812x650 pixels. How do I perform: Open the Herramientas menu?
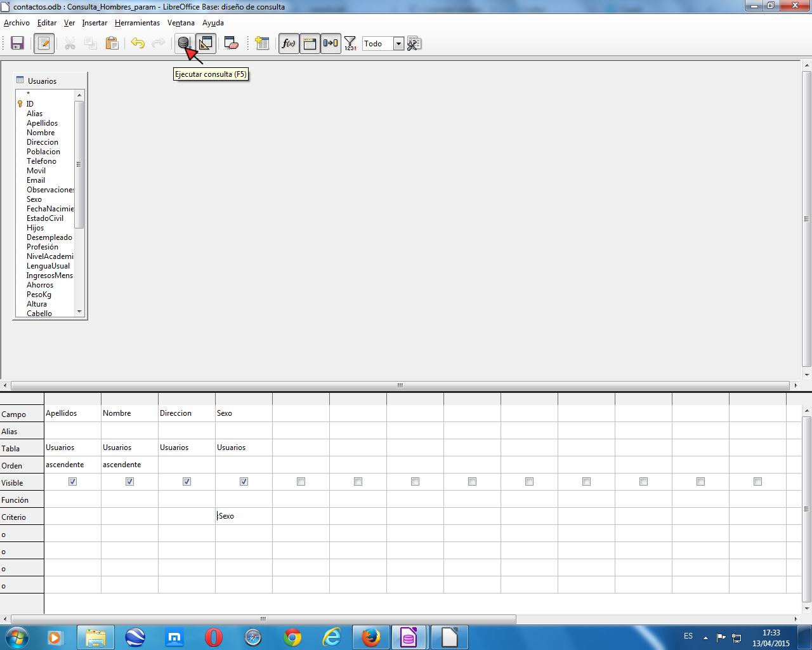[137, 22]
